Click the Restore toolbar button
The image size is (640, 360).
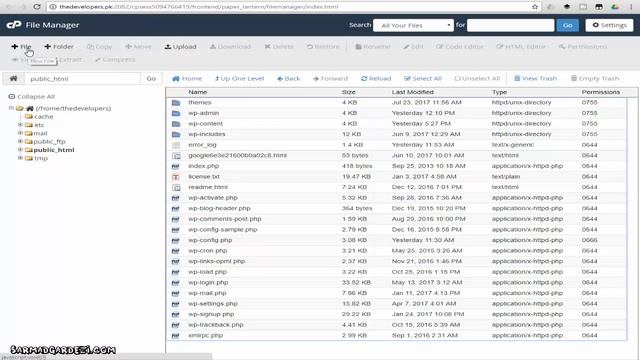point(323,47)
